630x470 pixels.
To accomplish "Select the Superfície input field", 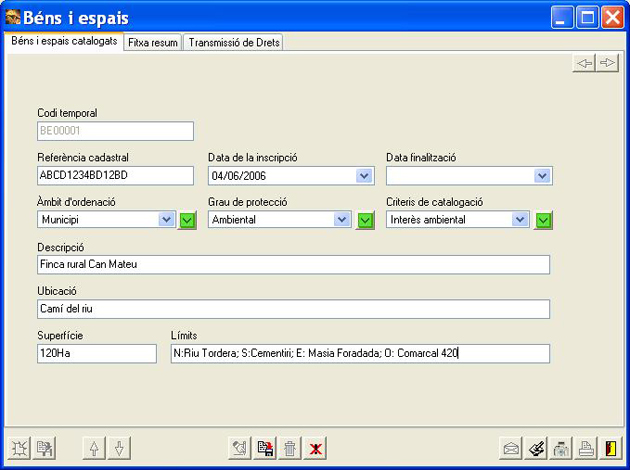I will point(97,353).
